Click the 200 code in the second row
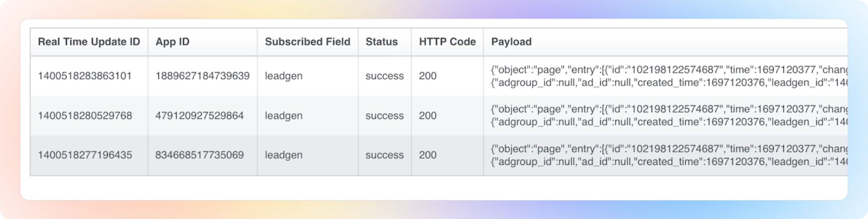The height and width of the screenshot is (219, 868). coord(428,116)
